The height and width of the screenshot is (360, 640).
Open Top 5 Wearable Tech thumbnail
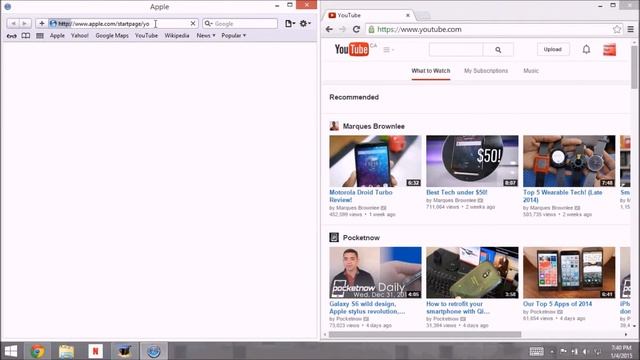(569, 161)
